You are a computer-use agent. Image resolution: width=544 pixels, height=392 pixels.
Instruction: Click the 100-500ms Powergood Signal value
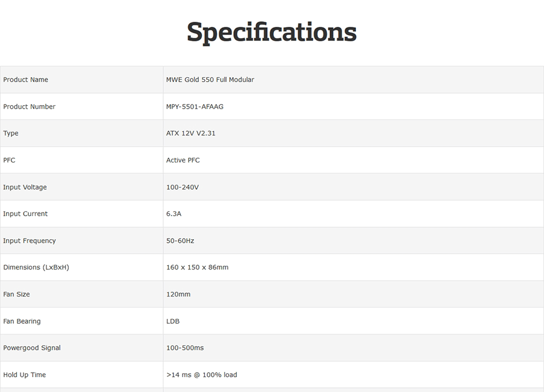click(185, 348)
